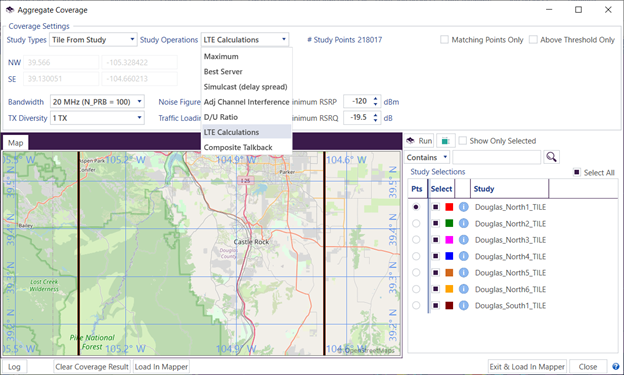Image resolution: width=624 pixels, height=375 pixels.
Task: Select Composite Talkback option
Action: pyautogui.click(x=238, y=147)
